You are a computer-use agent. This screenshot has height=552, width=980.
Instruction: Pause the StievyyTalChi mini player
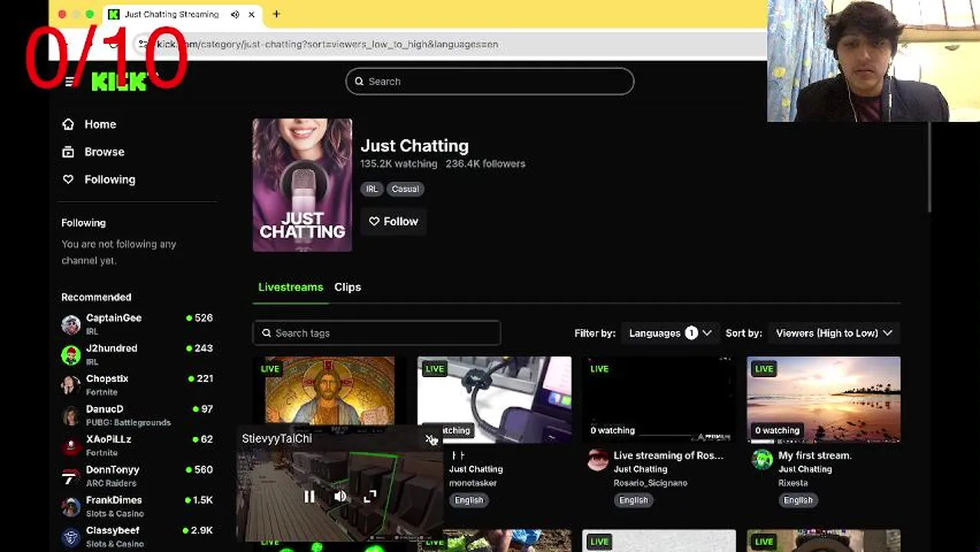point(309,497)
